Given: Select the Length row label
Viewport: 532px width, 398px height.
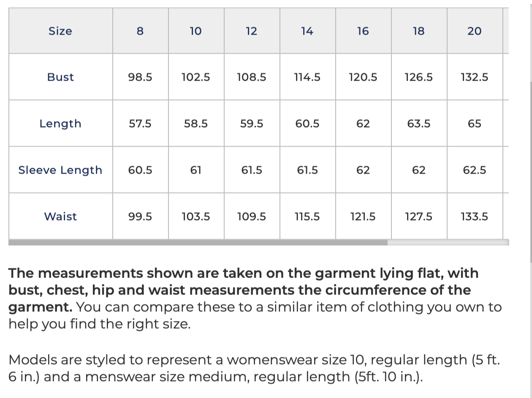Looking at the screenshot, I should 60,123.
